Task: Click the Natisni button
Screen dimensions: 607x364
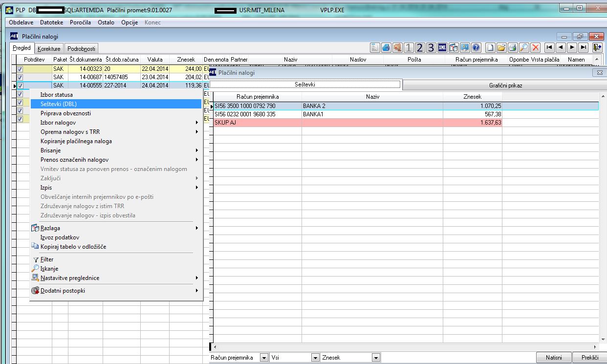Action: (x=554, y=358)
